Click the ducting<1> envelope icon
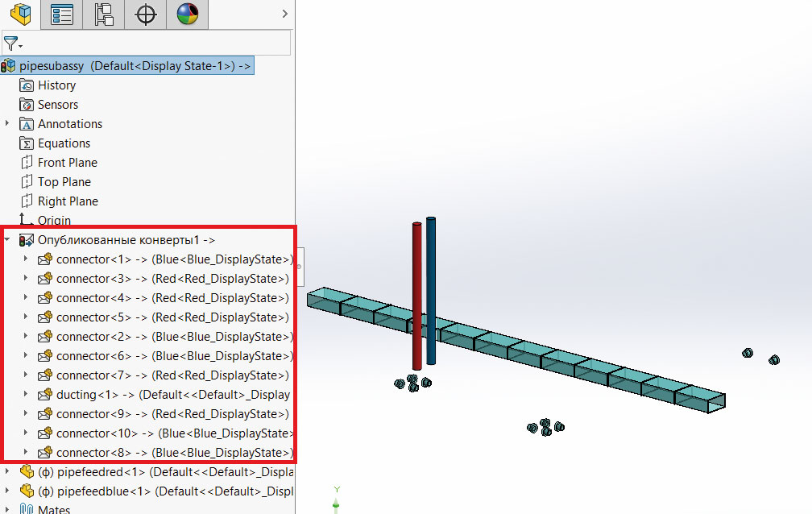The height and width of the screenshot is (514, 812). pos(45,395)
